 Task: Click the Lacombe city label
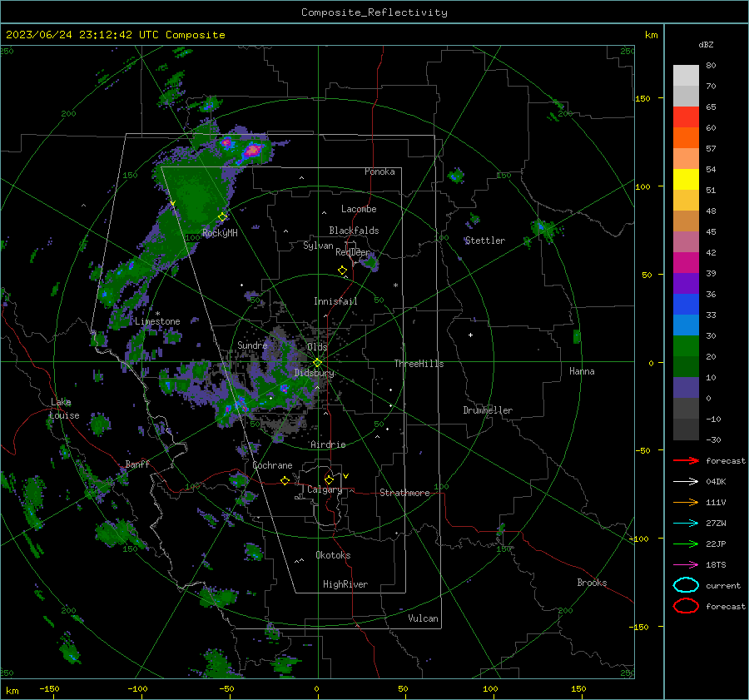[x=359, y=209]
